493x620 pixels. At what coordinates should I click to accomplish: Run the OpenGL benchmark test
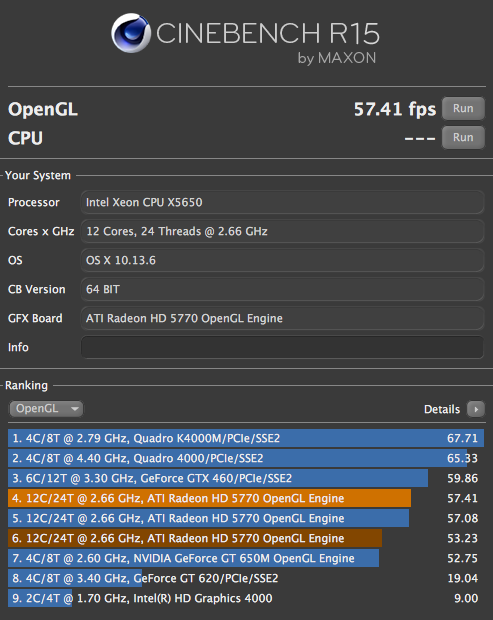[x=463, y=108]
